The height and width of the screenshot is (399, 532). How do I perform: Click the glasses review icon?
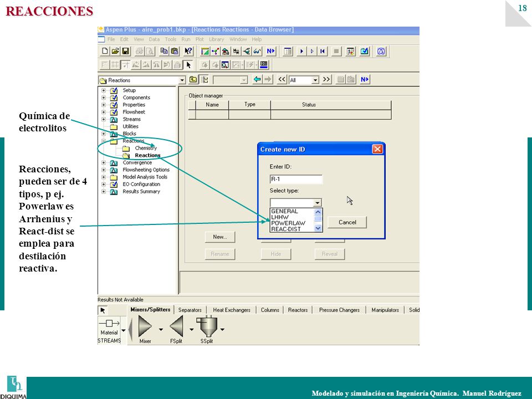point(257,51)
